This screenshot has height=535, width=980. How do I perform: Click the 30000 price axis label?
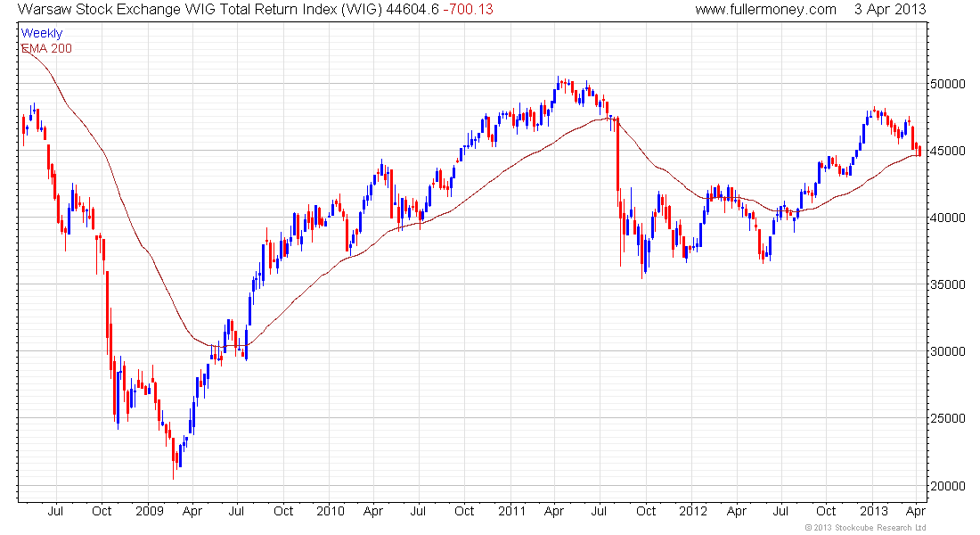click(948, 351)
